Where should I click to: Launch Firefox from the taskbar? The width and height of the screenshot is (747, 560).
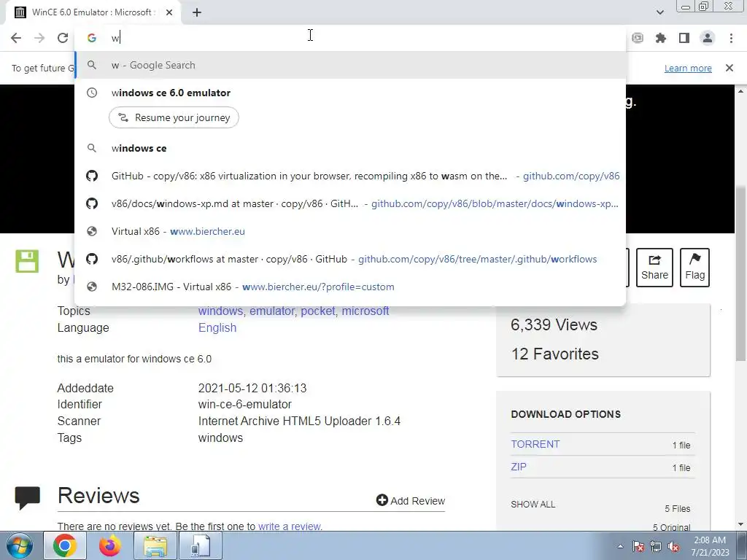click(109, 545)
